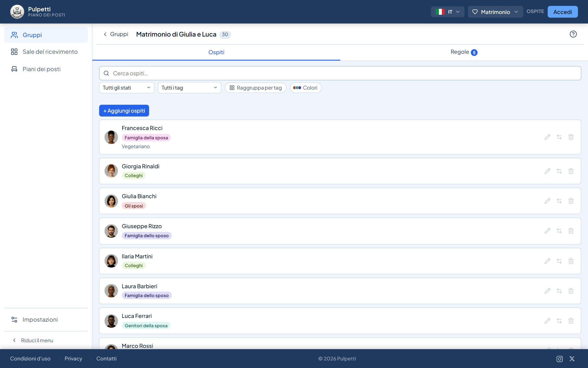The width and height of the screenshot is (588, 368).
Task: Click Francesca Ricci's avatar photo
Action: (x=111, y=137)
